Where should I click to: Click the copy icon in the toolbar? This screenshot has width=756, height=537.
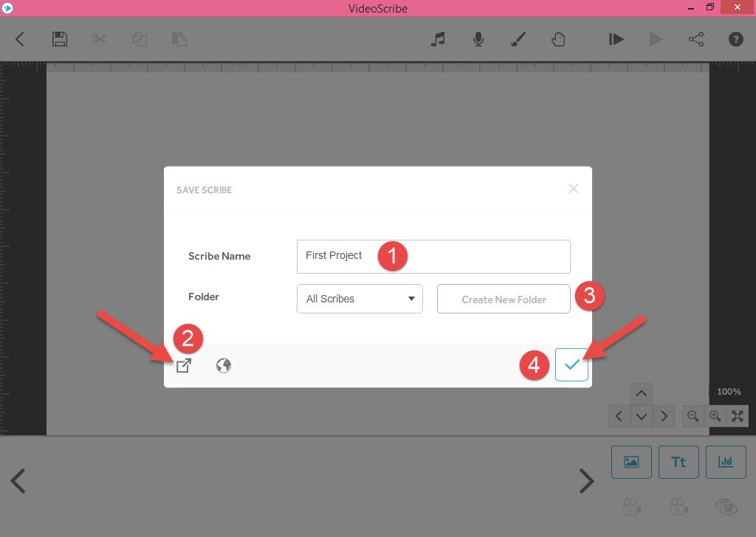click(140, 39)
